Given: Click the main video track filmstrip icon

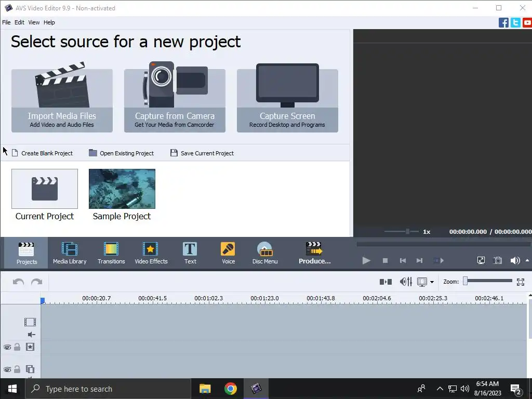Looking at the screenshot, I should pyautogui.click(x=30, y=322).
